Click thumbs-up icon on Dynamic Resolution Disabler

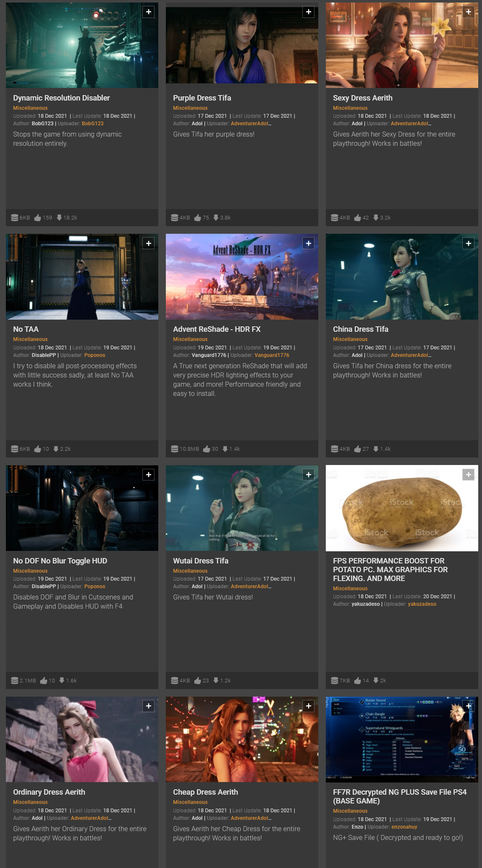[x=38, y=218]
